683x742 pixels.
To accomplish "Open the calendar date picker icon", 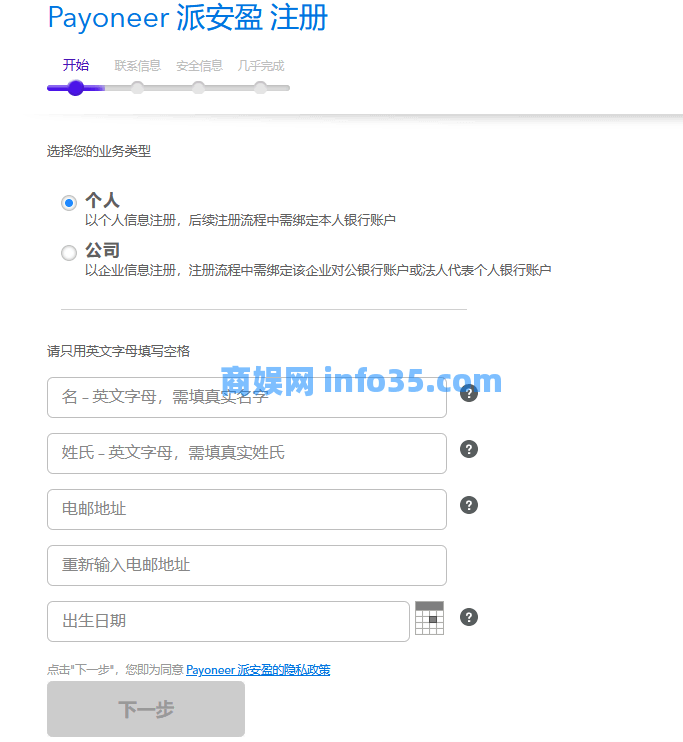I will (429, 618).
